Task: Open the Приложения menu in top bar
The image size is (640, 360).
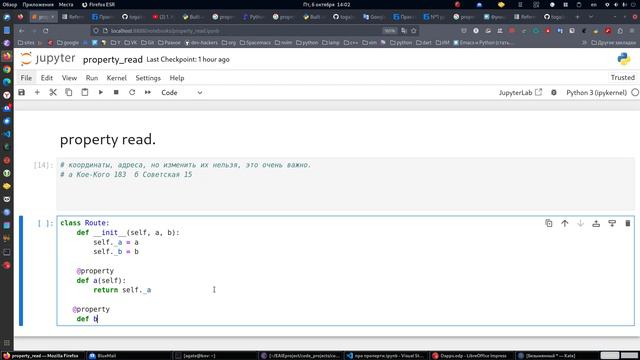Action: click(x=38, y=4)
